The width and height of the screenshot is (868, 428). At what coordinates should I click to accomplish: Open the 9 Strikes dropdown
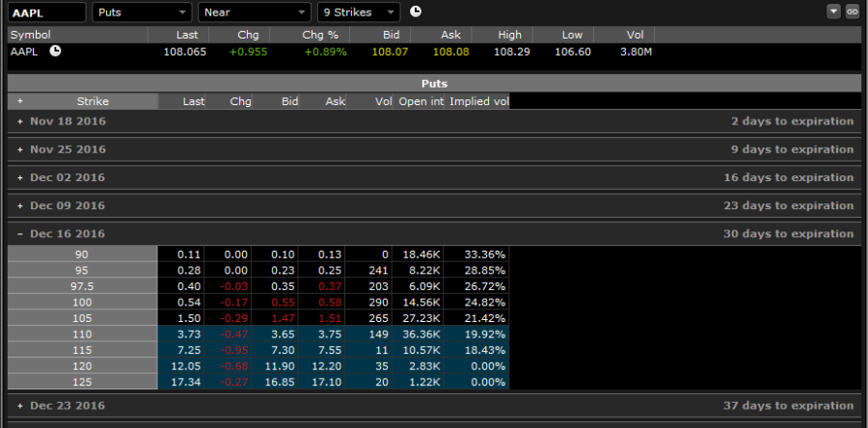pos(359,13)
